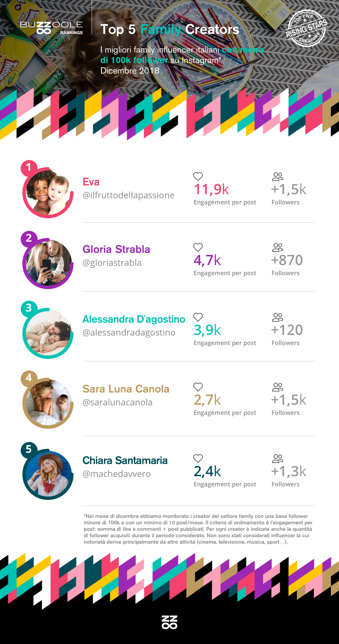Click the Rising Stars stamp badge
The width and height of the screenshot is (339, 644).
point(306,28)
